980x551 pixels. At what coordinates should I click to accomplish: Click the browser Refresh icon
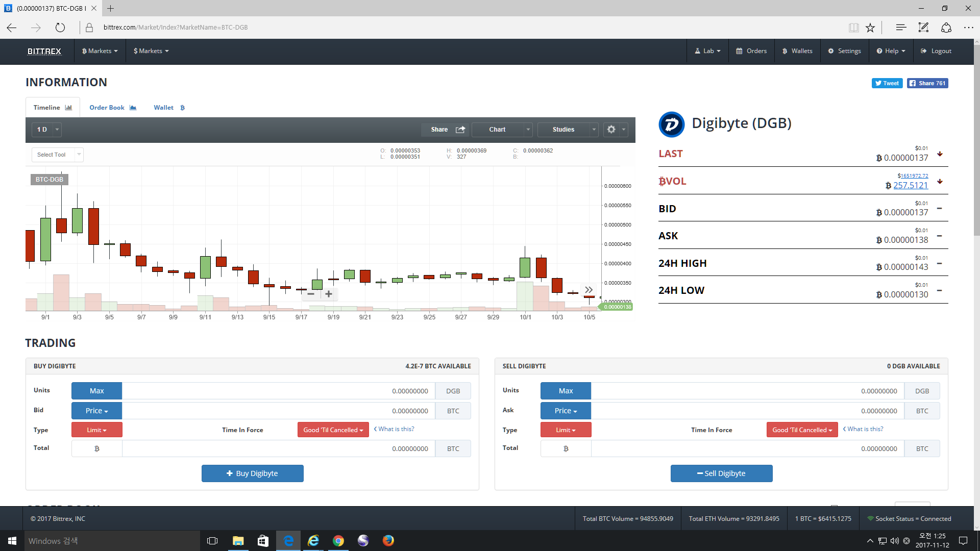tap(60, 28)
